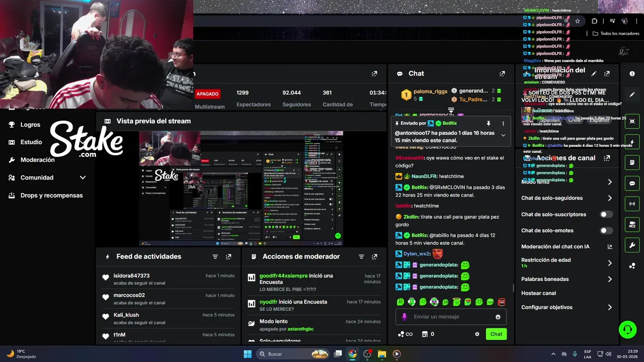Viewport: 644px width, 362px height.
Task: Toggle the chat bubble widget icon in right sidebar
Action: coord(632,183)
